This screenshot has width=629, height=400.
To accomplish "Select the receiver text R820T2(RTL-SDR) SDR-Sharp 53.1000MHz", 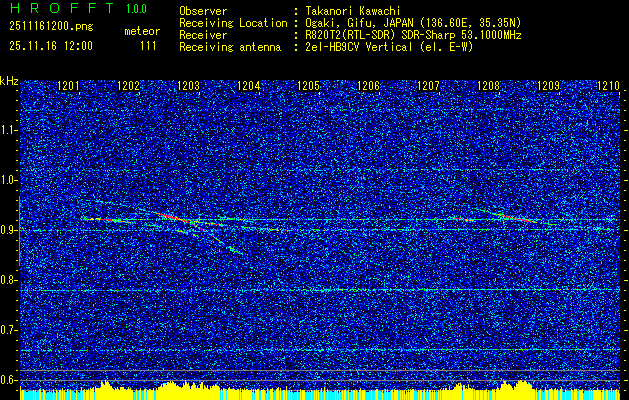I will [x=413, y=35].
